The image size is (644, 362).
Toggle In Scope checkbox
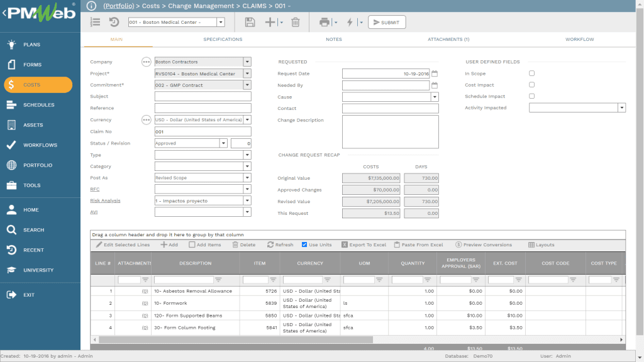click(x=532, y=73)
